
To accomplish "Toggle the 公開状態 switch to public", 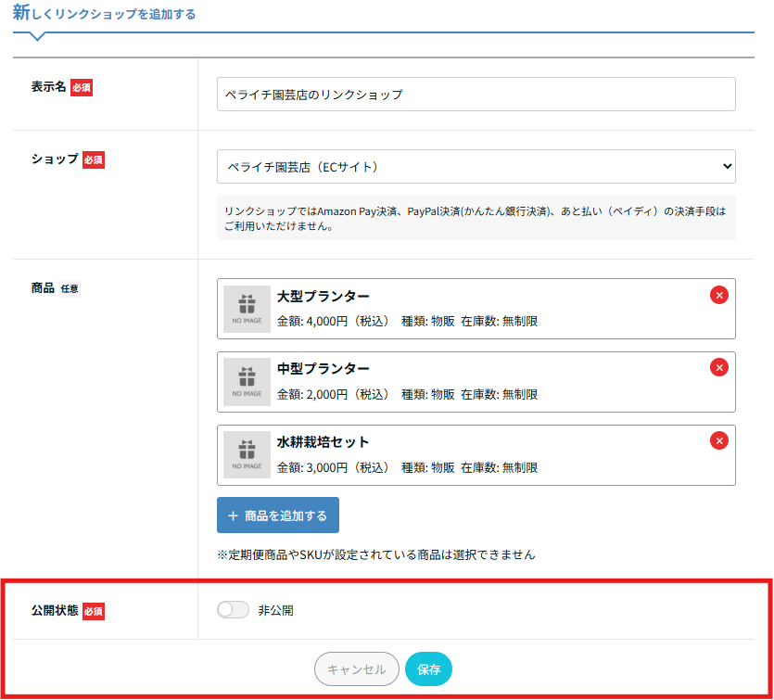I will [233, 610].
